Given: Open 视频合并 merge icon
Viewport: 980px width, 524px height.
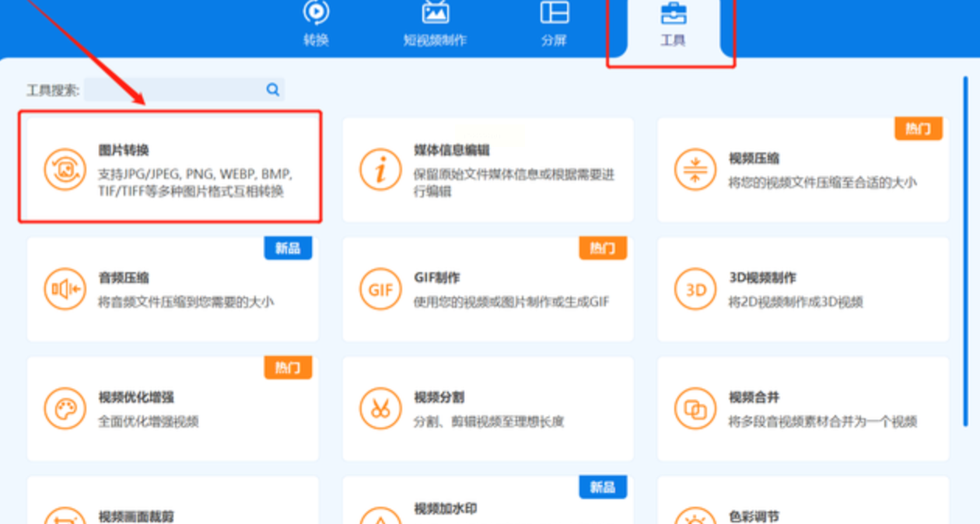Looking at the screenshot, I should click(695, 409).
